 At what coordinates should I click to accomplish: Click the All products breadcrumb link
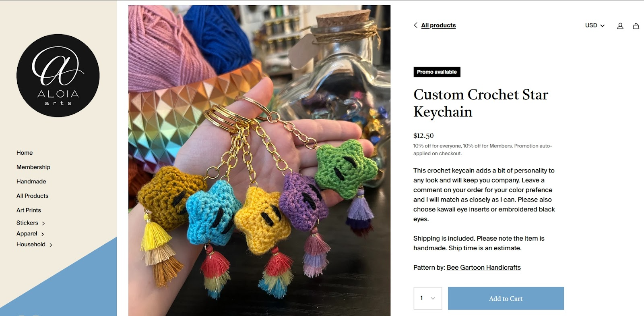[x=438, y=25]
